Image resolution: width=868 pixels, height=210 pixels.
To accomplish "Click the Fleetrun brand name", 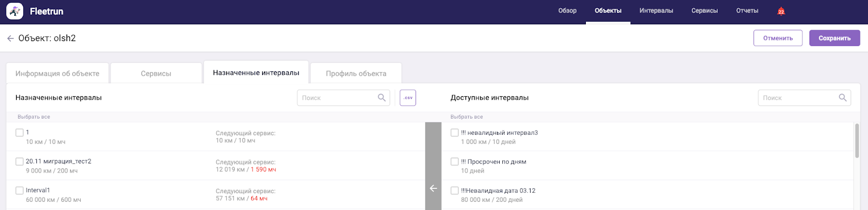I will 47,11.
